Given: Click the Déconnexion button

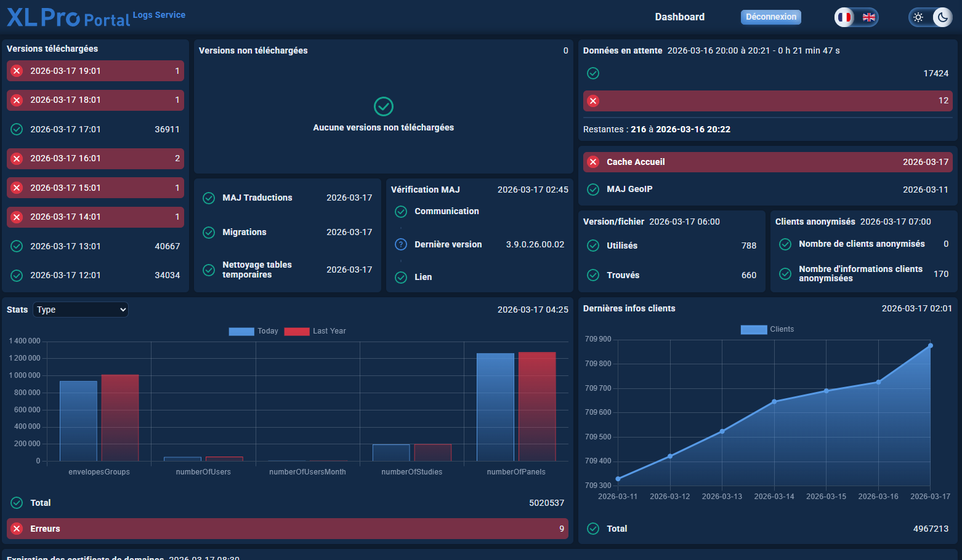Looking at the screenshot, I should pyautogui.click(x=770, y=17).
